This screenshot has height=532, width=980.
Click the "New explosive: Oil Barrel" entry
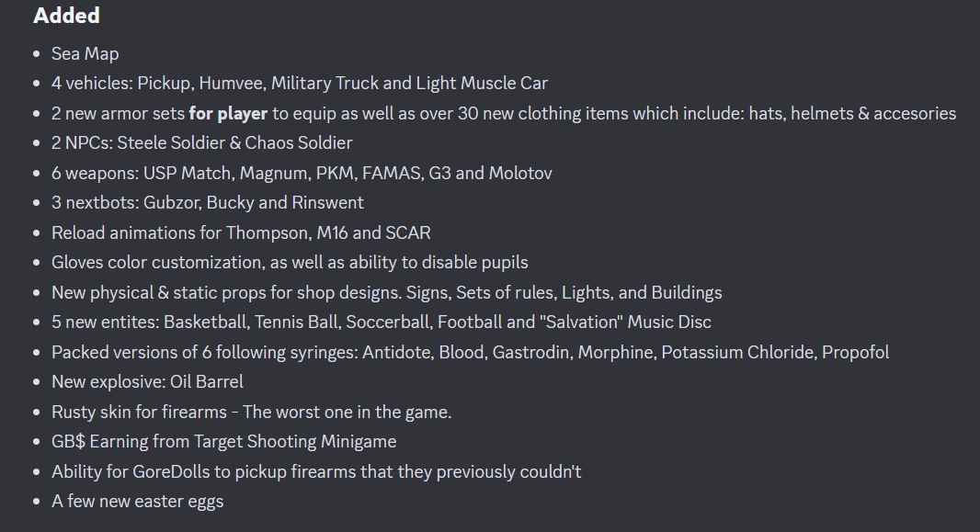[147, 382]
